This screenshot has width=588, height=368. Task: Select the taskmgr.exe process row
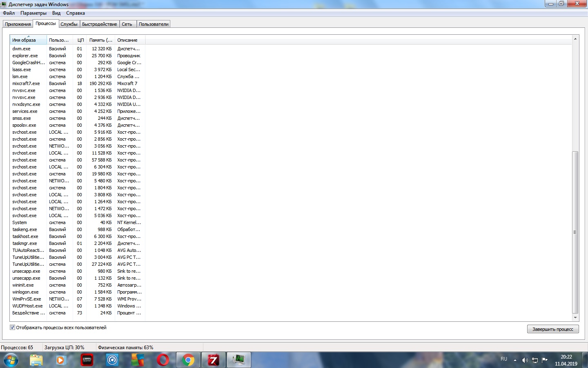click(x=78, y=243)
